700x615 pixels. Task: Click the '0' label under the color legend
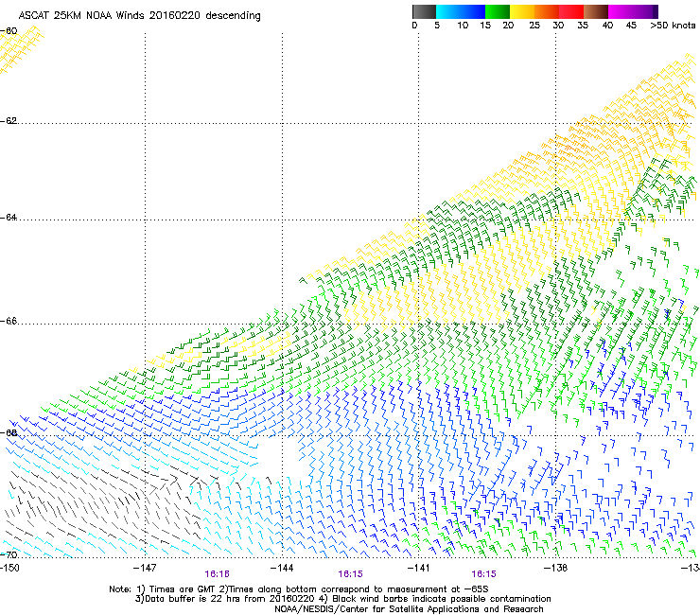click(414, 26)
